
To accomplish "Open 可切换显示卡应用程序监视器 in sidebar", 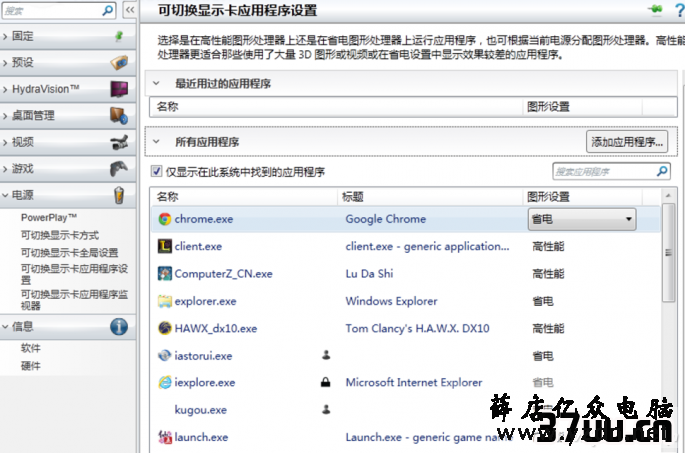I will (x=74, y=300).
